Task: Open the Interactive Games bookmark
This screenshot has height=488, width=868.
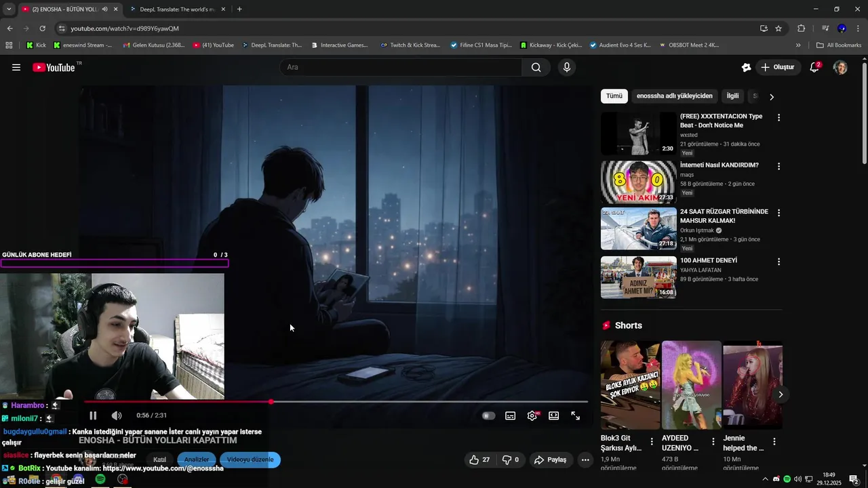Action: point(340,45)
